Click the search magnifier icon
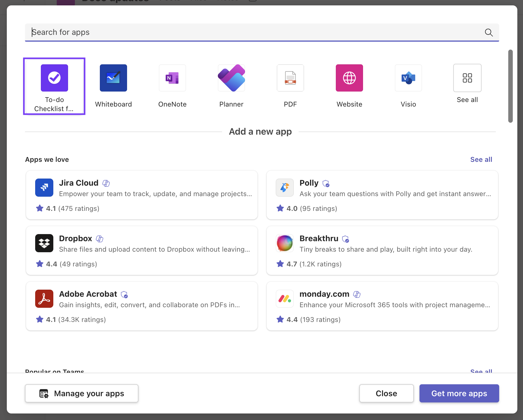523x420 pixels. click(x=489, y=33)
